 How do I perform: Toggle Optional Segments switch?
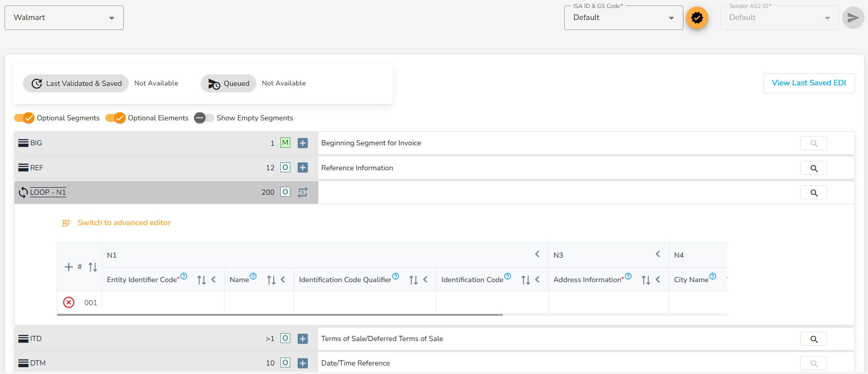coord(24,118)
